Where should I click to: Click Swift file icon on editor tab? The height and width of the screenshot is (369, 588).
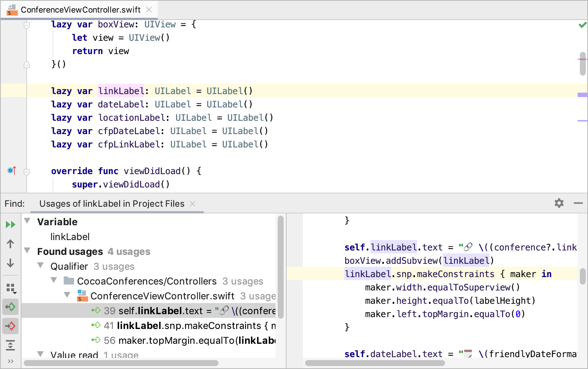(x=12, y=10)
